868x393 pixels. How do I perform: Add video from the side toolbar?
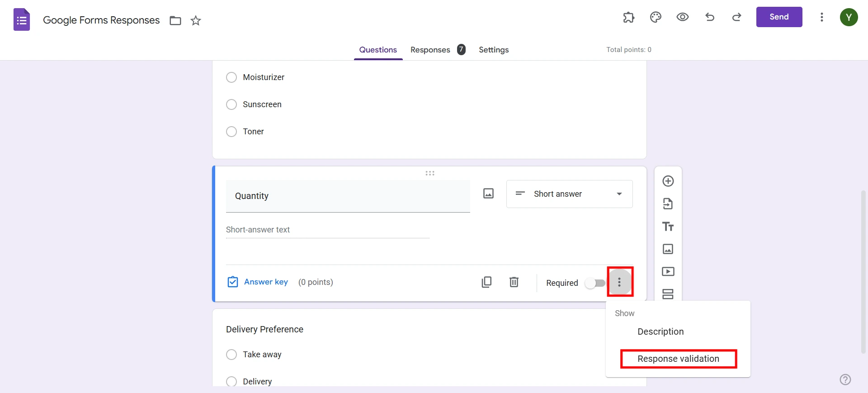point(668,272)
